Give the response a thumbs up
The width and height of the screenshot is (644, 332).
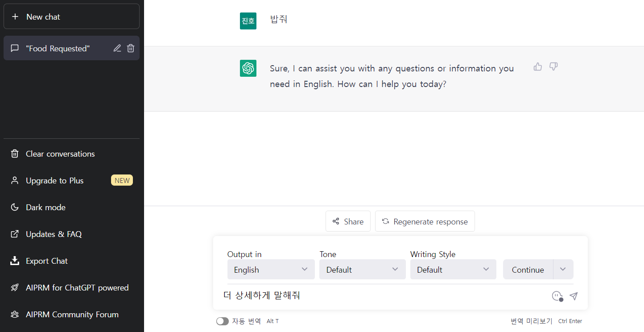click(x=537, y=66)
